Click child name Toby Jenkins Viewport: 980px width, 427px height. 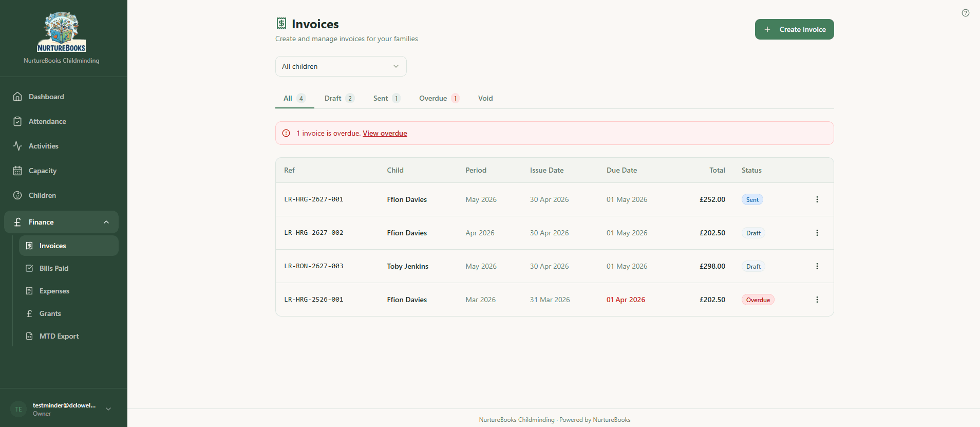tap(407, 266)
